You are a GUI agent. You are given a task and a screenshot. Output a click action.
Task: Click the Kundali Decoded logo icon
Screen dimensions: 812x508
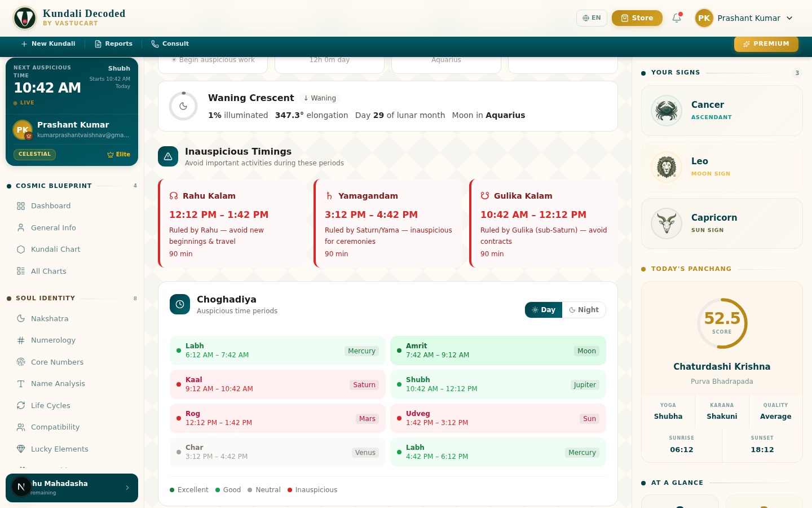coord(25,18)
